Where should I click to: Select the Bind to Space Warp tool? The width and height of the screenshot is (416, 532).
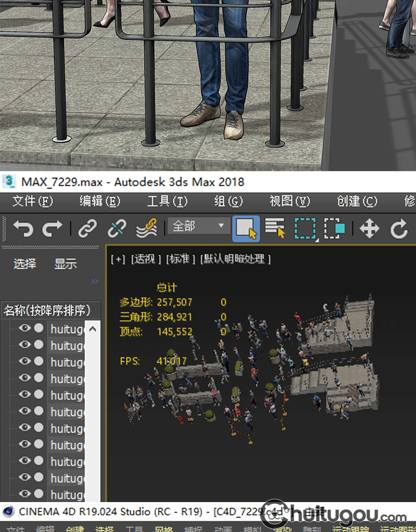click(x=147, y=228)
